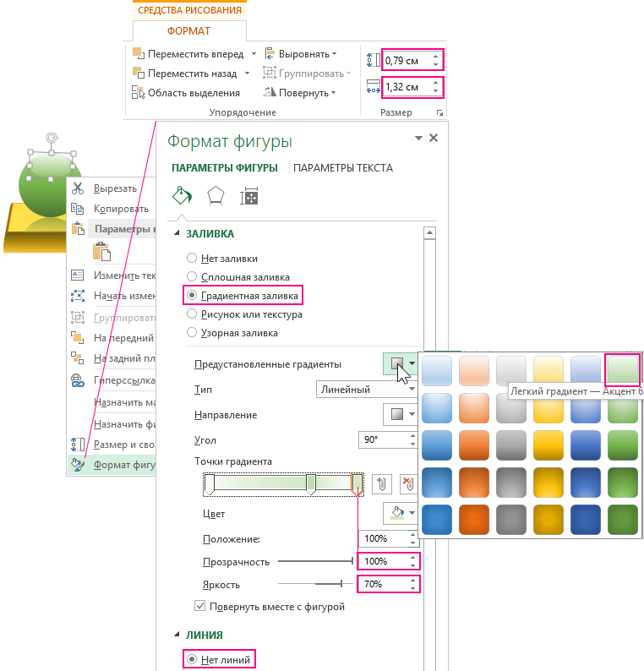
Task: Click the paste options clipboard icon
Action: coord(102,250)
